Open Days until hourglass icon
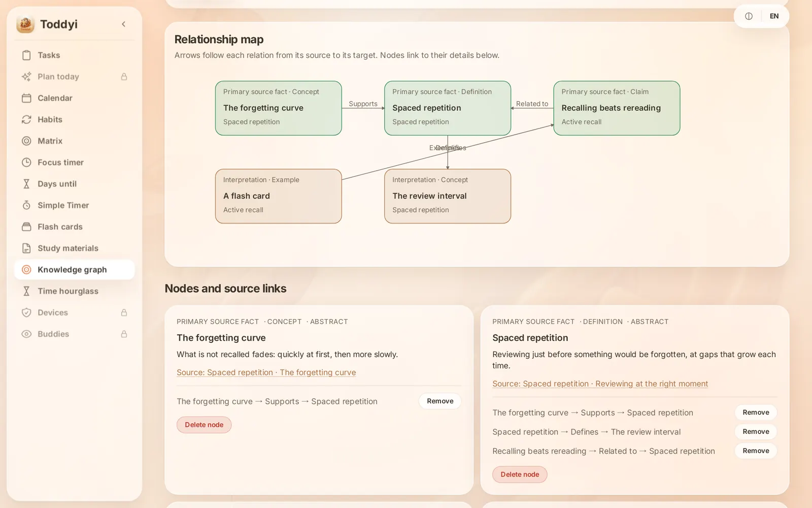Viewport: 812px width, 508px height. pos(26,184)
